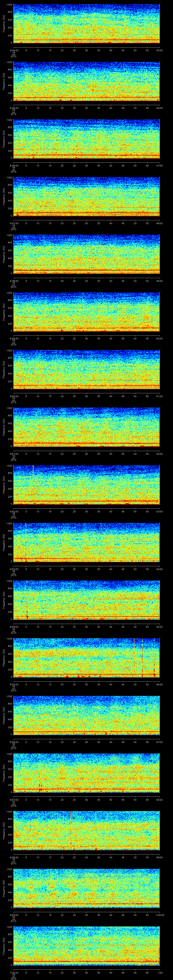Select the spectrogram panel starting at 6:55:00
173x980 pixels.
(x=87, y=658)
